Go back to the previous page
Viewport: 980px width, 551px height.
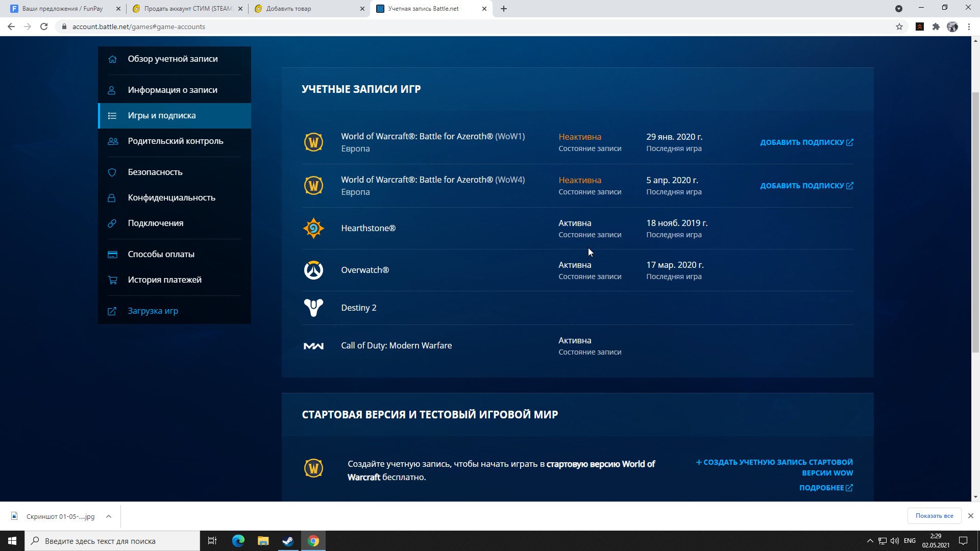[11, 27]
